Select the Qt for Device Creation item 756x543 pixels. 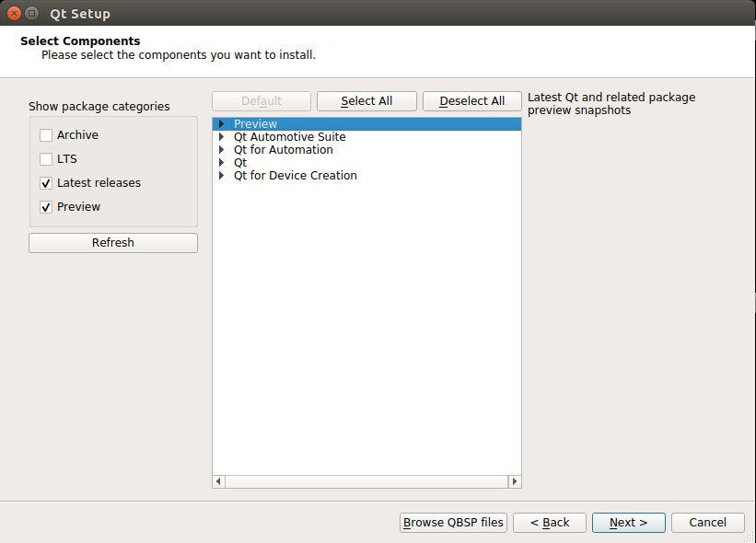pos(295,176)
